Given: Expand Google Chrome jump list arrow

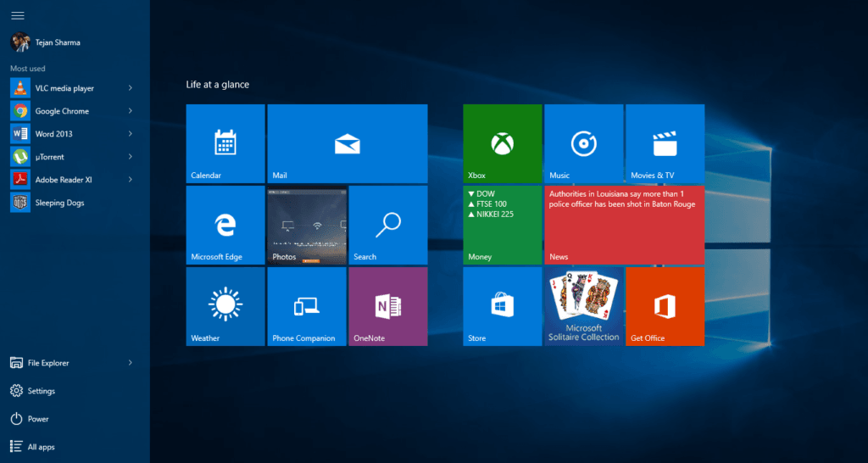Looking at the screenshot, I should [x=130, y=111].
